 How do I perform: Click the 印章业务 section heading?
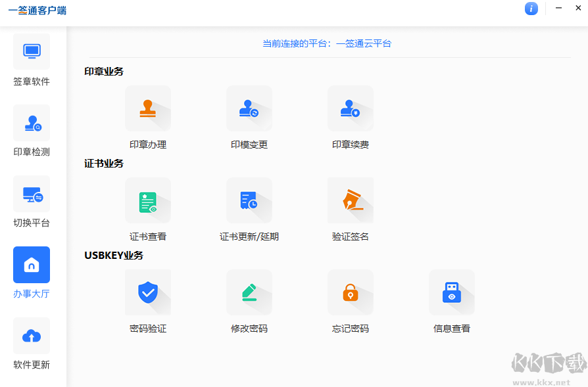pos(104,71)
